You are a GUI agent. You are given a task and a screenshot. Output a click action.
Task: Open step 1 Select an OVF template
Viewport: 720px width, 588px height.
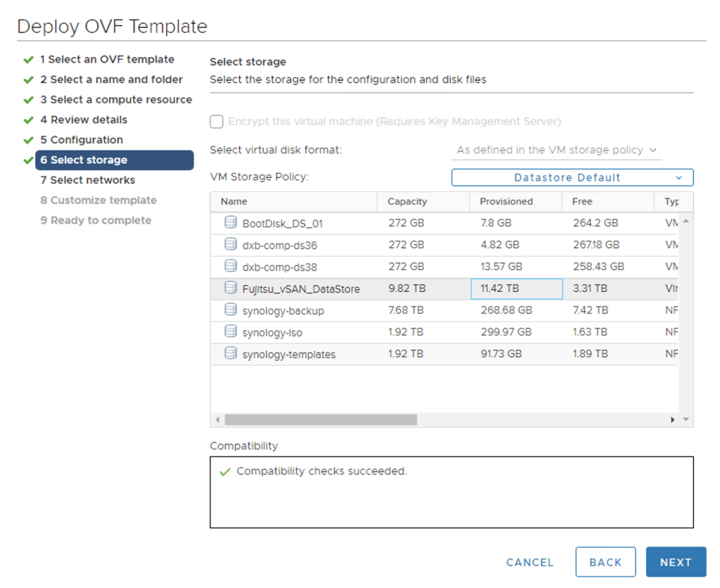tap(107, 60)
